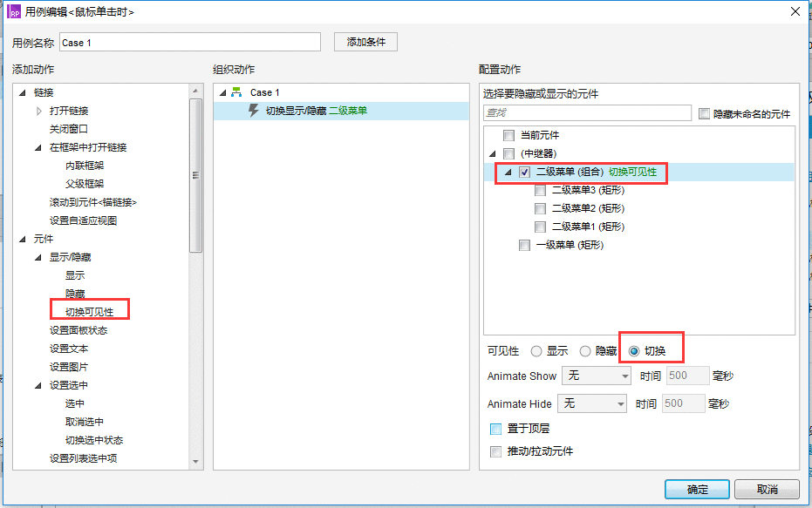Collapse the 链接 action group
Image resolution: width=812 pixels, height=508 pixels.
(x=23, y=92)
